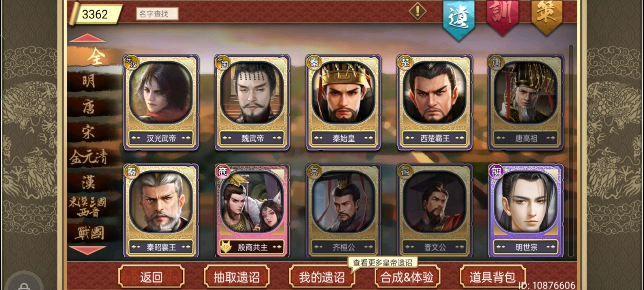The height and width of the screenshot is (290, 644).
Task: Click the exclamation mark info icon
Action: pos(417,11)
